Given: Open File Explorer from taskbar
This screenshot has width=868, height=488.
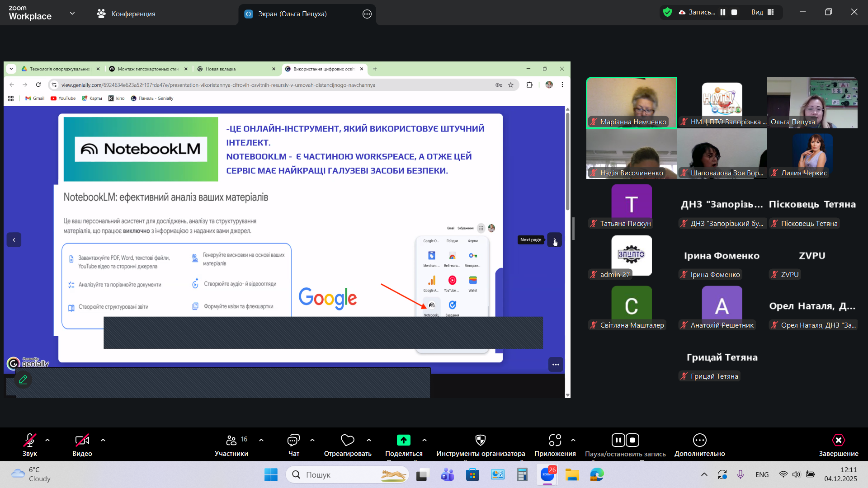Looking at the screenshot, I should point(572,475).
